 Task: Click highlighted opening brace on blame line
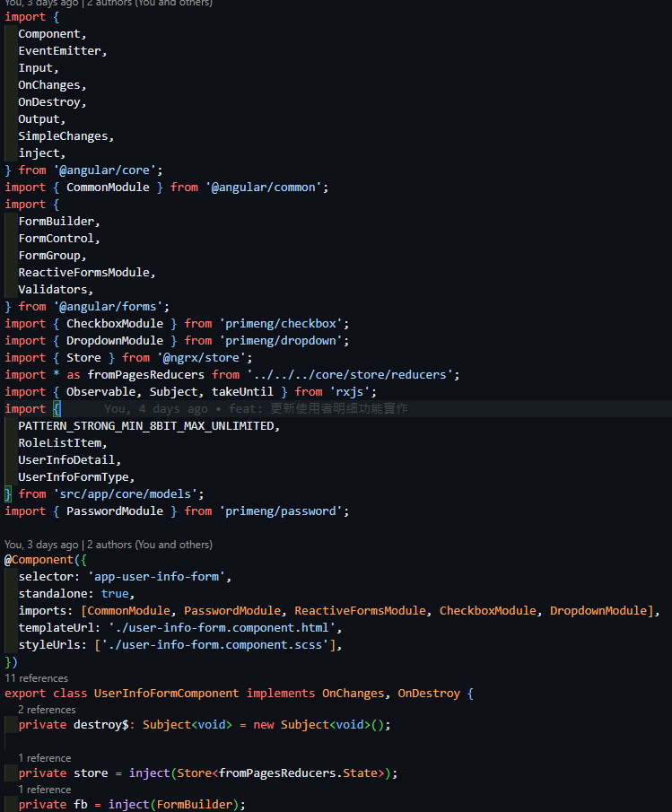pyautogui.click(x=57, y=408)
